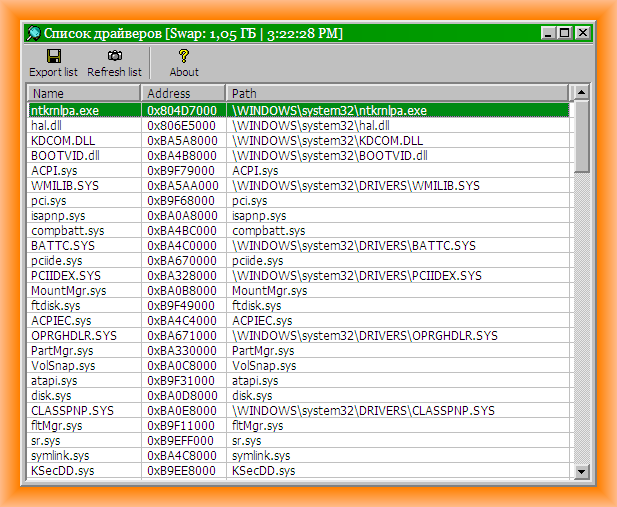Screen dimensions: 617x507
Task: Select atapi.sys in Name column
Action: tap(54, 380)
